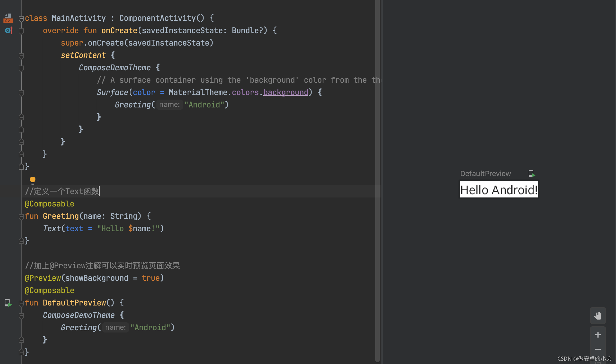Collapse the Greeting function fold marker
Viewport: 616px width, 364px height.
[21, 217]
